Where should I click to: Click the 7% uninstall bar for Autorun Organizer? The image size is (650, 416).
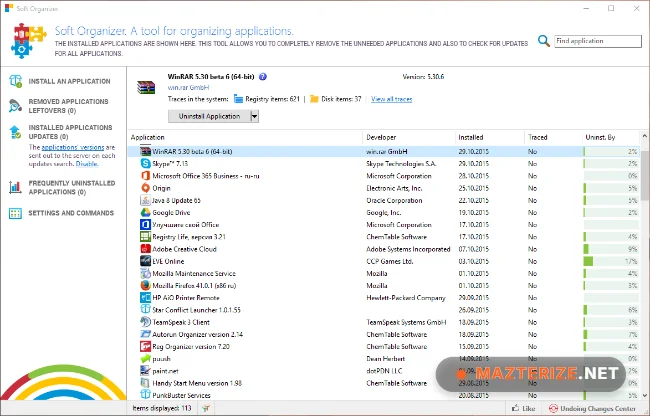click(611, 334)
